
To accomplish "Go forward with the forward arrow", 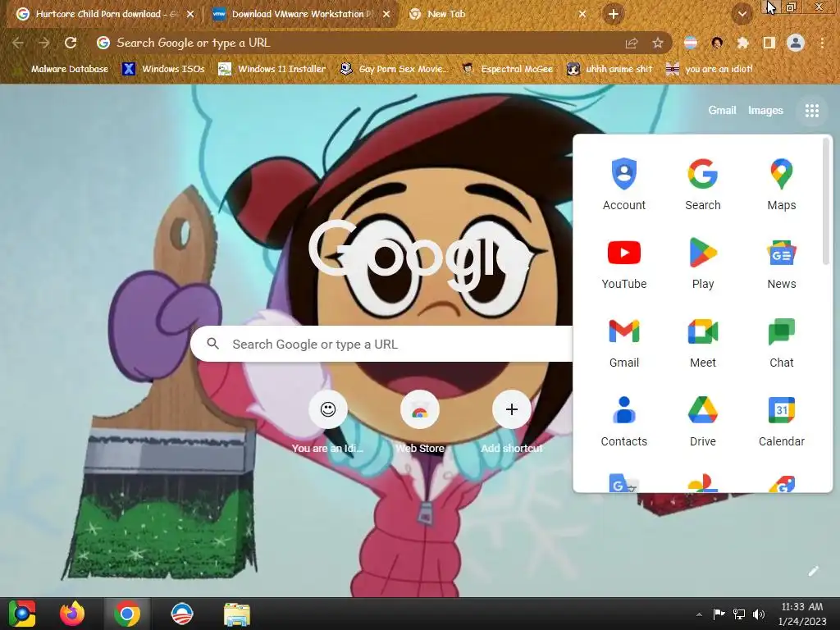I will pos(44,43).
